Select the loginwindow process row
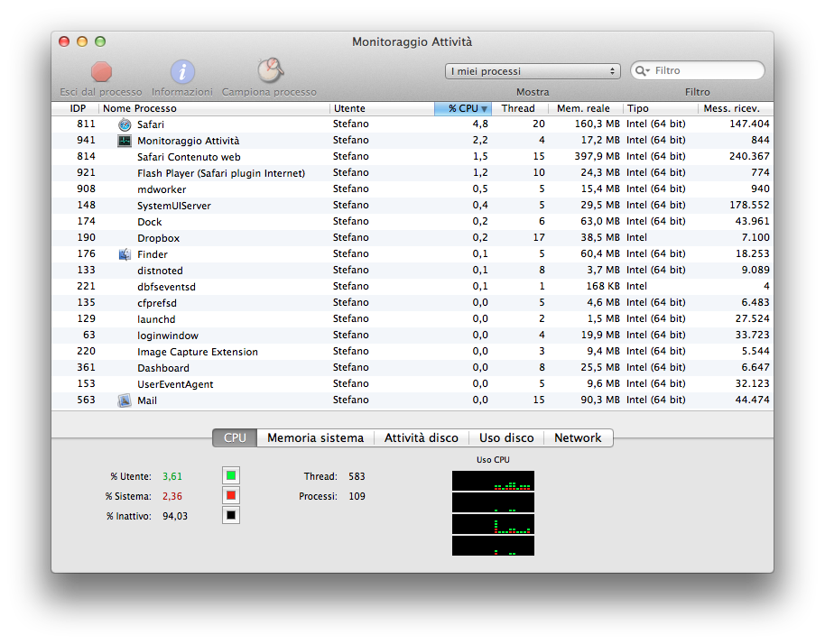 click(412, 336)
